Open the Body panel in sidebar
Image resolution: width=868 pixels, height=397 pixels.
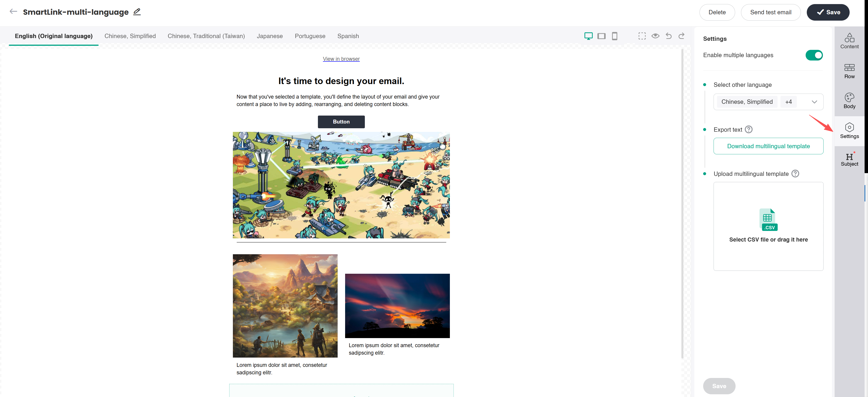coord(849,101)
